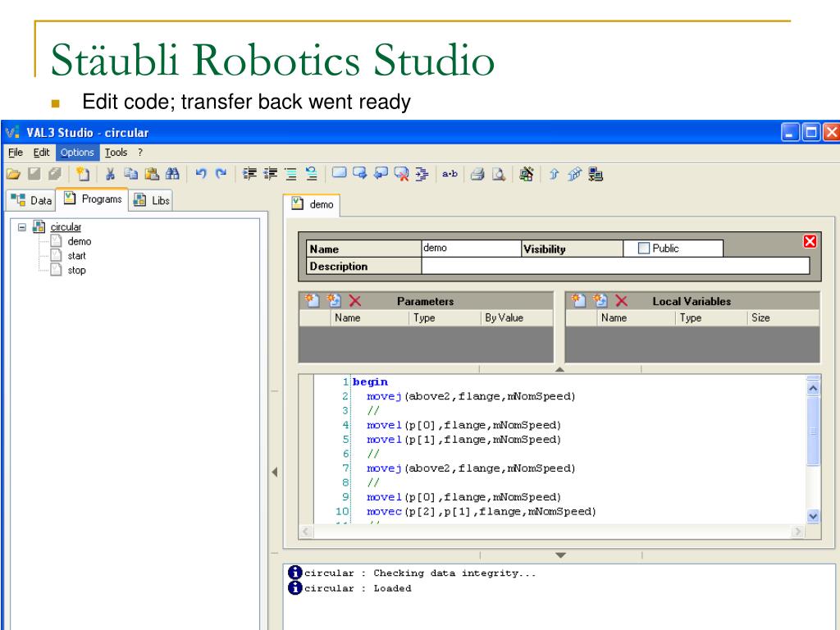The height and width of the screenshot is (630, 840).
Task: Click the single-disk save icon in the toolbar
Action: tap(34, 174)
